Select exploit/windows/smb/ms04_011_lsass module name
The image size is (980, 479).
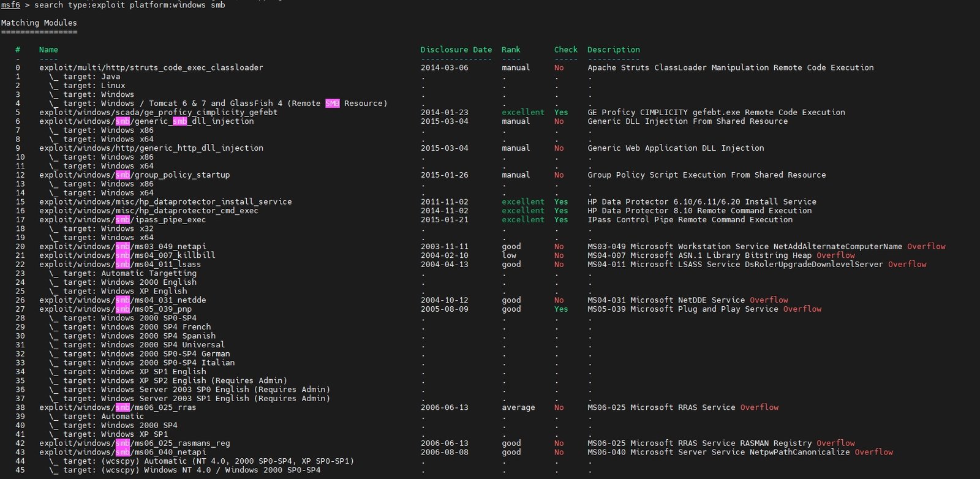[120, 265]
